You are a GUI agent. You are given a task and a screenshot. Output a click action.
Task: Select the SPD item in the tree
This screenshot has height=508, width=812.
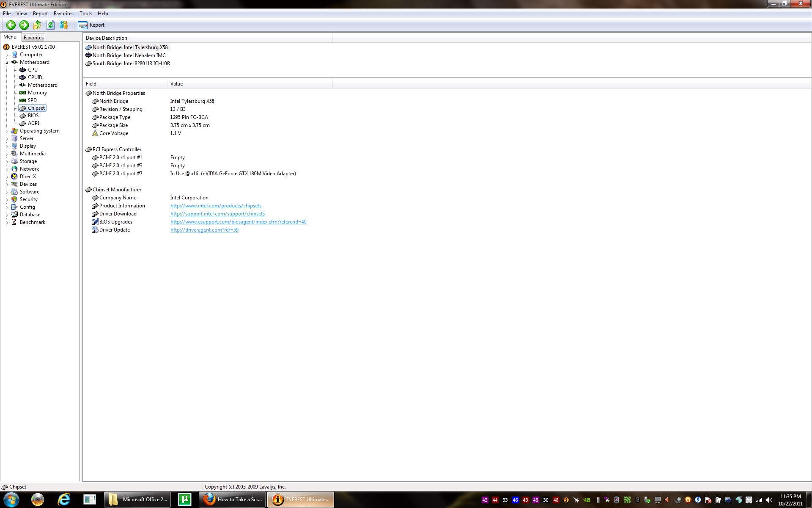[x=32, y=100]
